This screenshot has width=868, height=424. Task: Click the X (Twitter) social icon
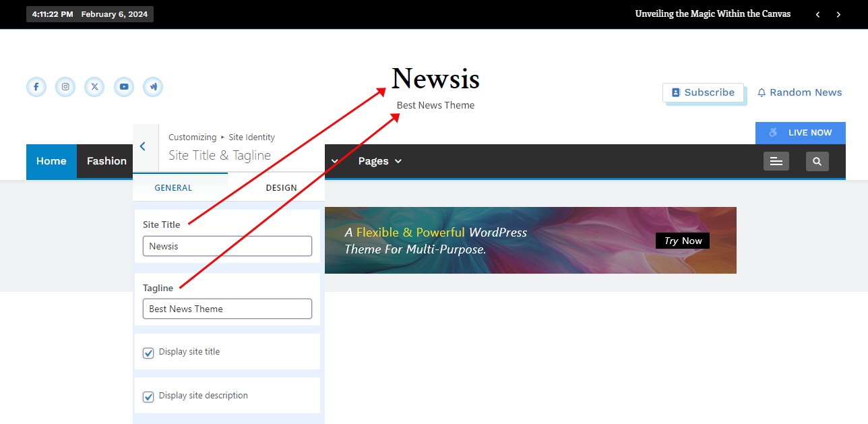pyautogui.click(x=94, y=87)
